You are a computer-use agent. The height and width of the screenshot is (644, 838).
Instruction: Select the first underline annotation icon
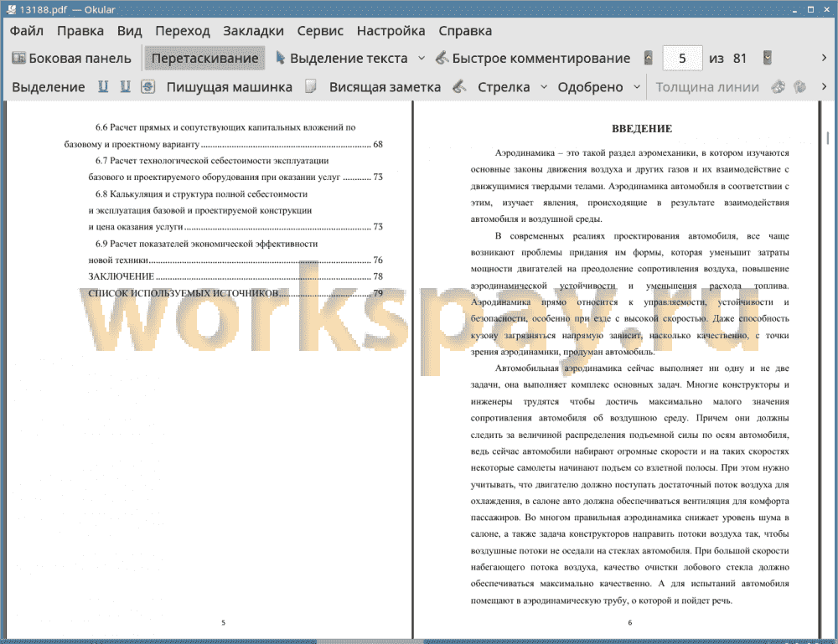(103, 86)
